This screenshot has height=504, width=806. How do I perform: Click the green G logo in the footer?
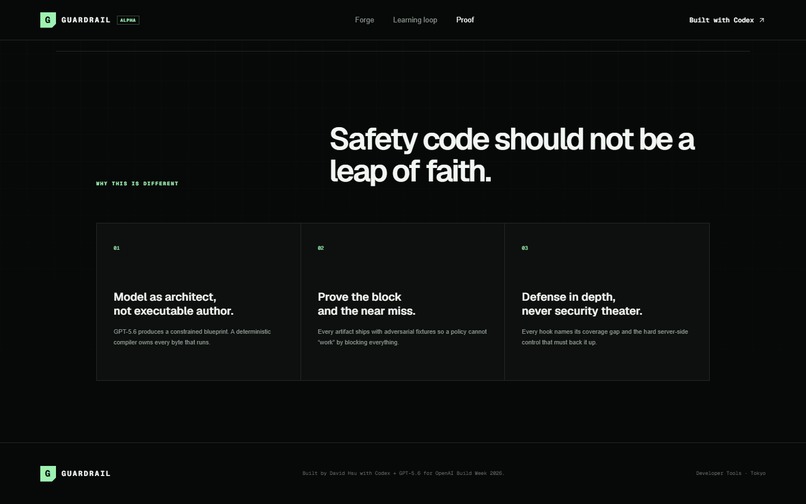coord(48,474)
